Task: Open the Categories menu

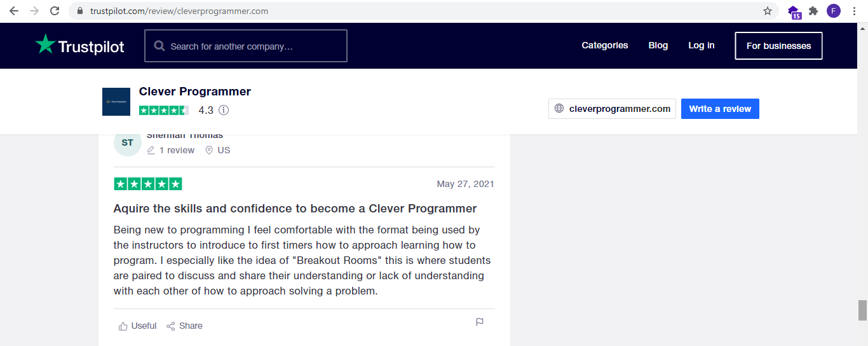Action: click(x=605, y=45)
